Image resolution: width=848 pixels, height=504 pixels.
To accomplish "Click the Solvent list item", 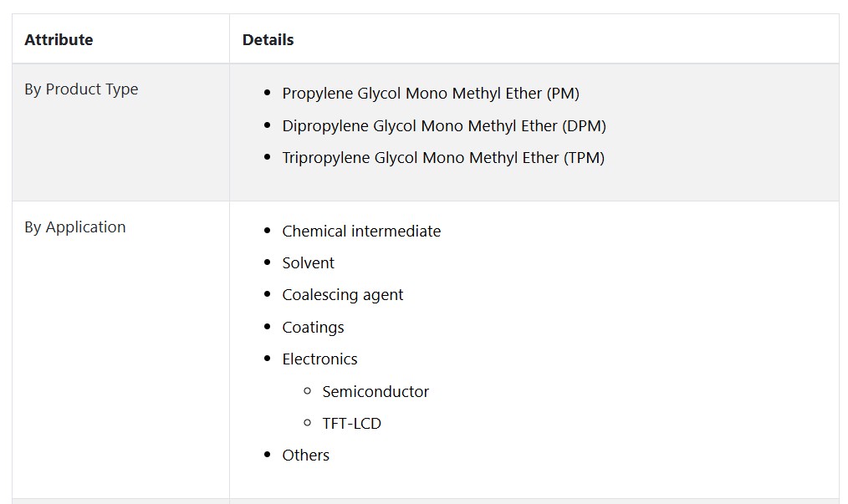I will pyautogui.click(x=309, y=262).
